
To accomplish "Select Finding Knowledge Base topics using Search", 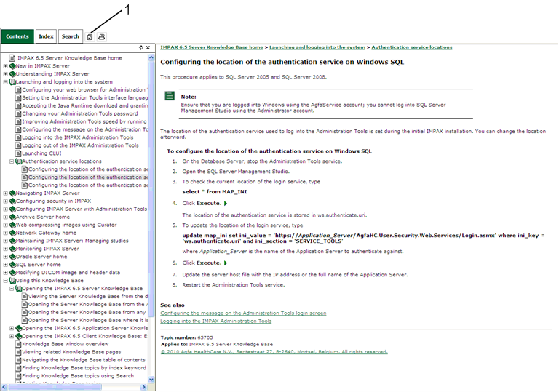I will coord(78,376).
